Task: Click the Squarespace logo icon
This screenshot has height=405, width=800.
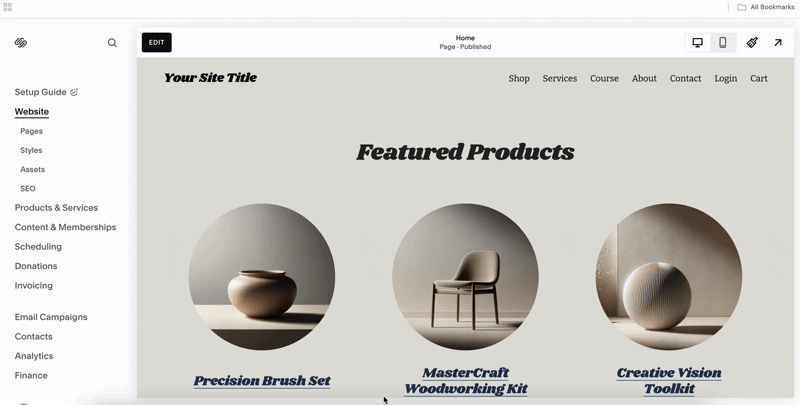Action: [x=21, y=43]
